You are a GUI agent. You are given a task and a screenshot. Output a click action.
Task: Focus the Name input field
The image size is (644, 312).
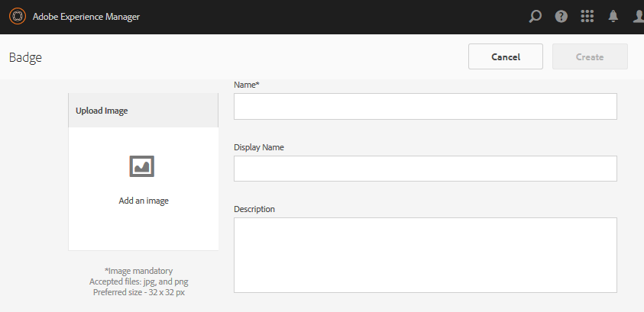pyautogui.click(x=425, y=107)
